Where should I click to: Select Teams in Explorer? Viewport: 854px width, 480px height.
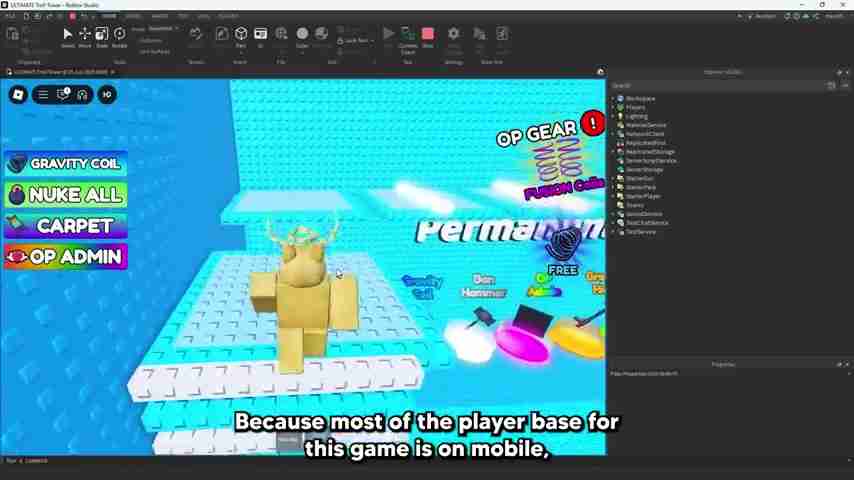[635, 205]
